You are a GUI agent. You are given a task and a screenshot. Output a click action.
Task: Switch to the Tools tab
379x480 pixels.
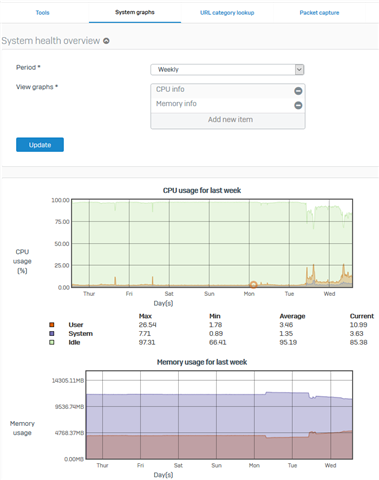[x=43, y=13]
